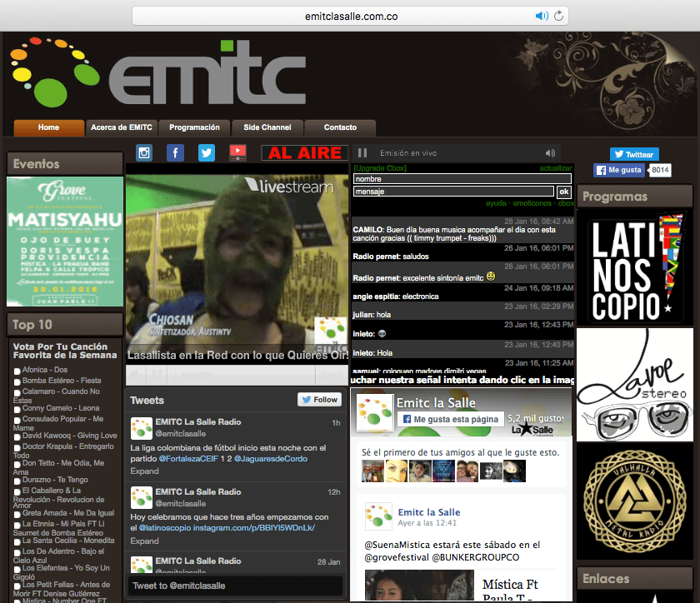The height and width of the screenshot is (603, 700).
Task: Follow EMITC using the Tweets Follow button
Action: pos(320,400)
